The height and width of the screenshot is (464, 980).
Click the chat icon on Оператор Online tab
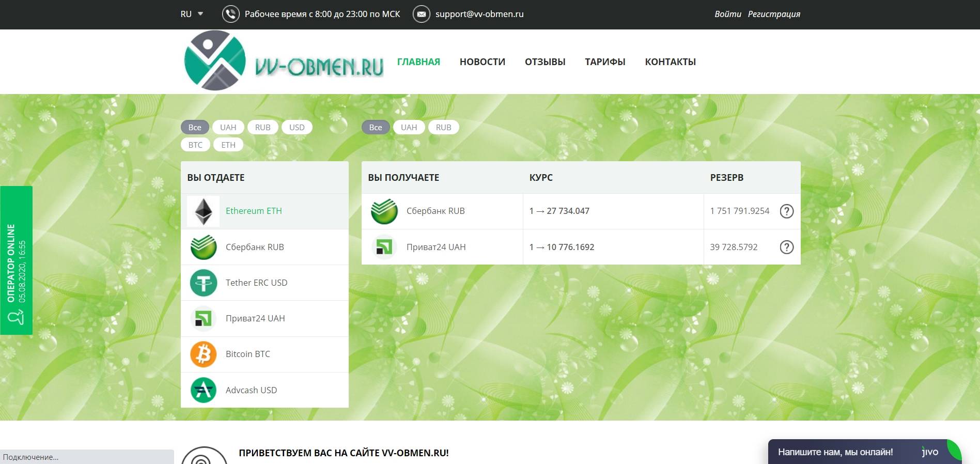point(15,317)
